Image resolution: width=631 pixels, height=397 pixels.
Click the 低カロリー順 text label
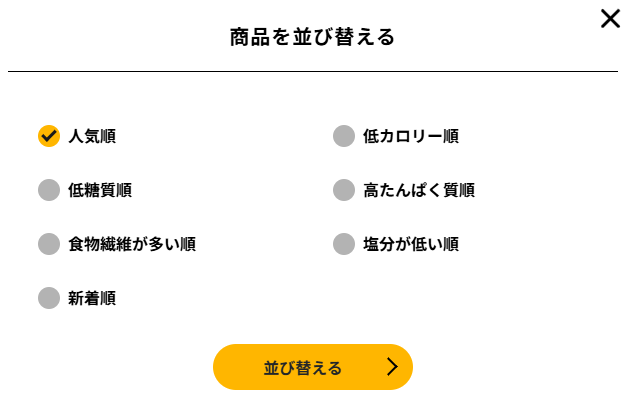tap(411, 136)
